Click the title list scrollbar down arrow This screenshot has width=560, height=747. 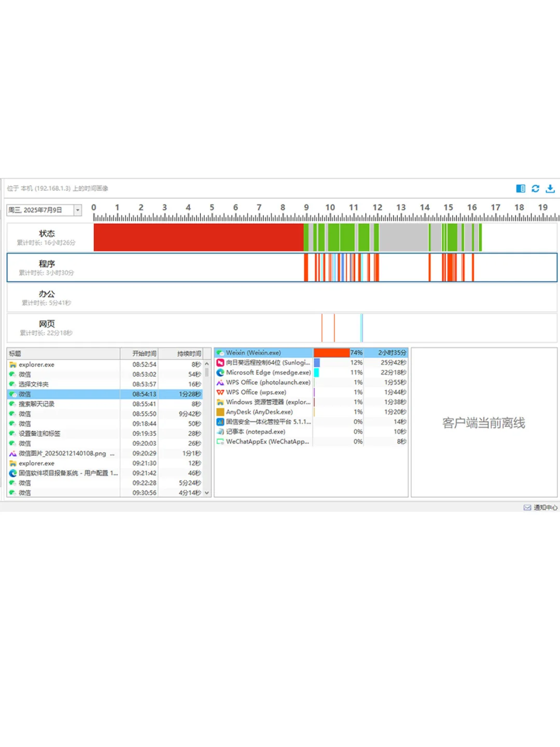pyautogui.click(x=207, y=493)
